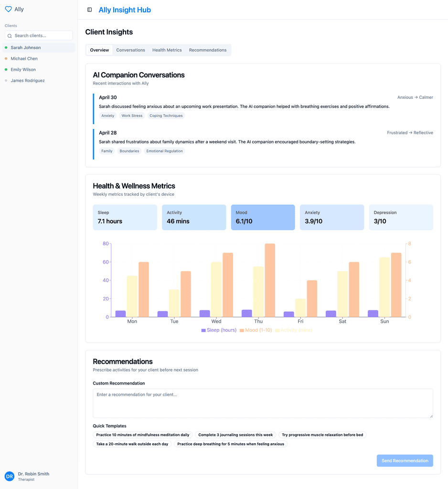
Task: Switch to the Overview tab
Action: click(x=99, y=50)
